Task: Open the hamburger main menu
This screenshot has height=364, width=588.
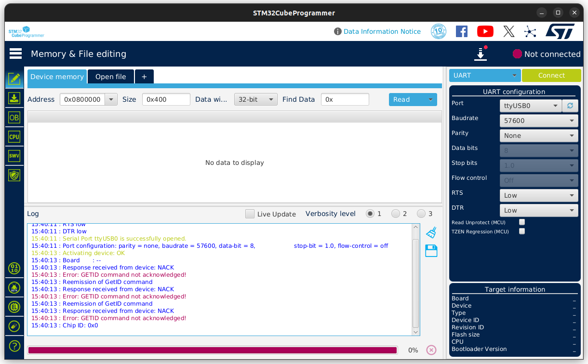Action: (x=15, y=54)
